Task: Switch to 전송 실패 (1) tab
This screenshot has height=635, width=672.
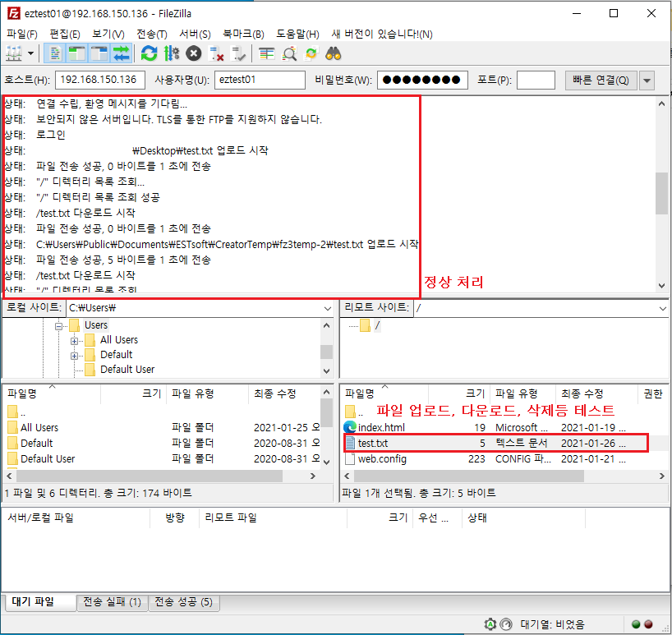Action: [x=112, y=602]
